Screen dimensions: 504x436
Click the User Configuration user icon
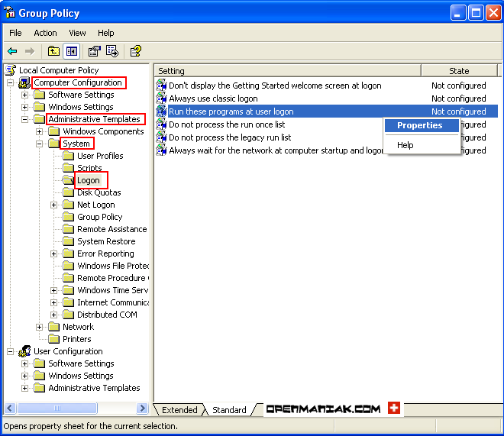24,351
